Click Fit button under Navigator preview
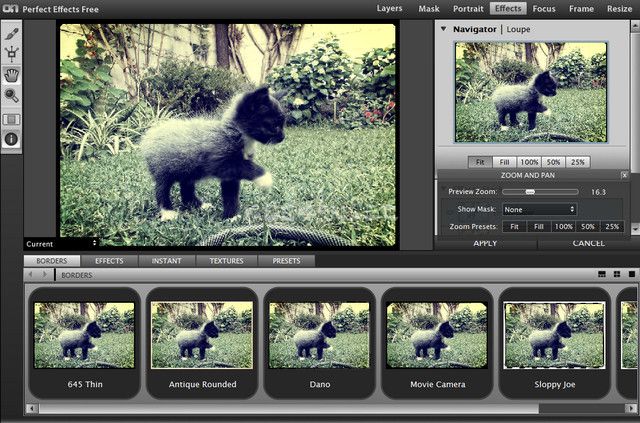The image size is (640, 423). (480, 162)
